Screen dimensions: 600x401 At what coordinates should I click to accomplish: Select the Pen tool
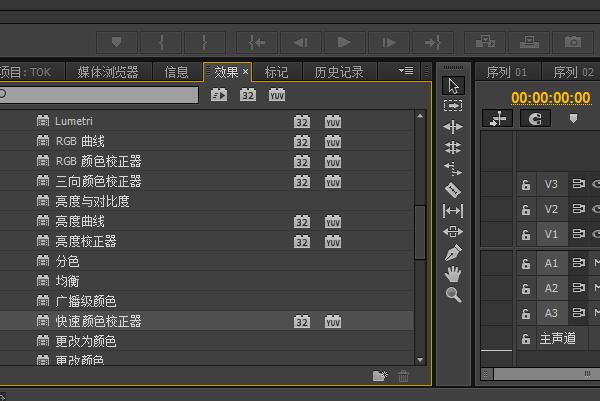(x=453, y=253)
